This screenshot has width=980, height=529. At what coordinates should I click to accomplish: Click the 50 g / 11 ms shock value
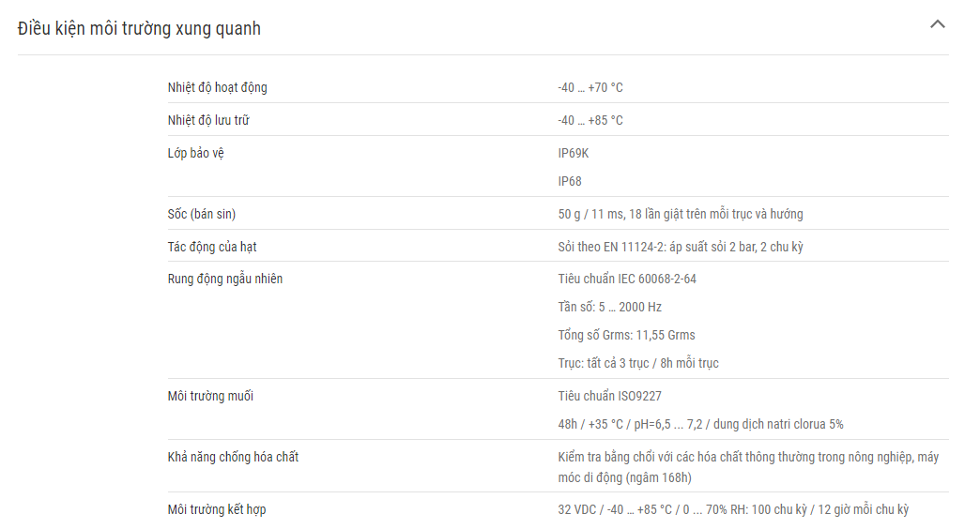click(x=681, y=214)
